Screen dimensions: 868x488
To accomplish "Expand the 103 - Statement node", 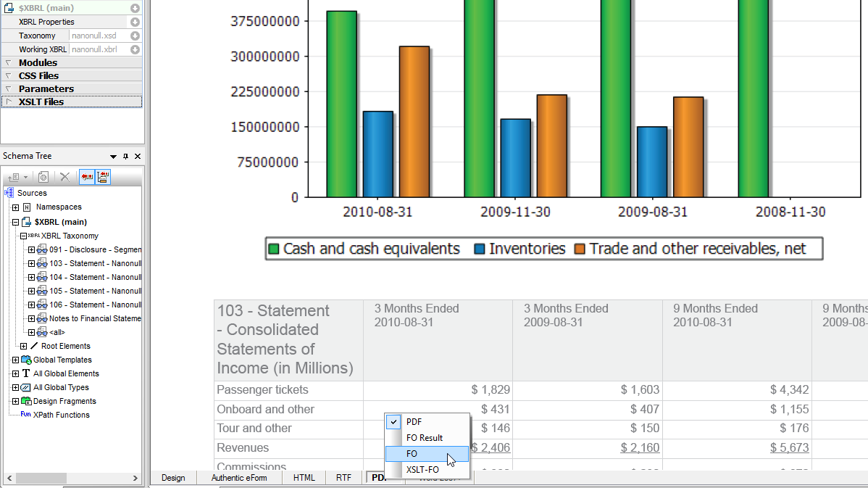I will pos(32,264).
